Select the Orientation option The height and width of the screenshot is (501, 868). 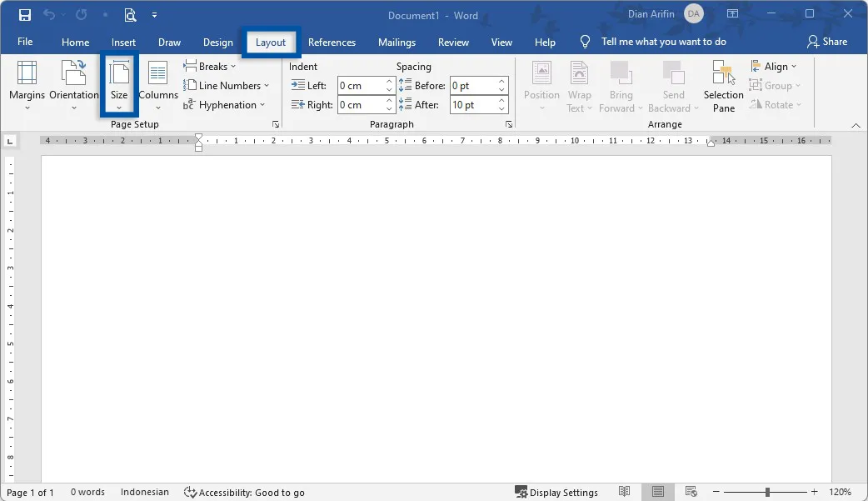[x=74, y=84]
